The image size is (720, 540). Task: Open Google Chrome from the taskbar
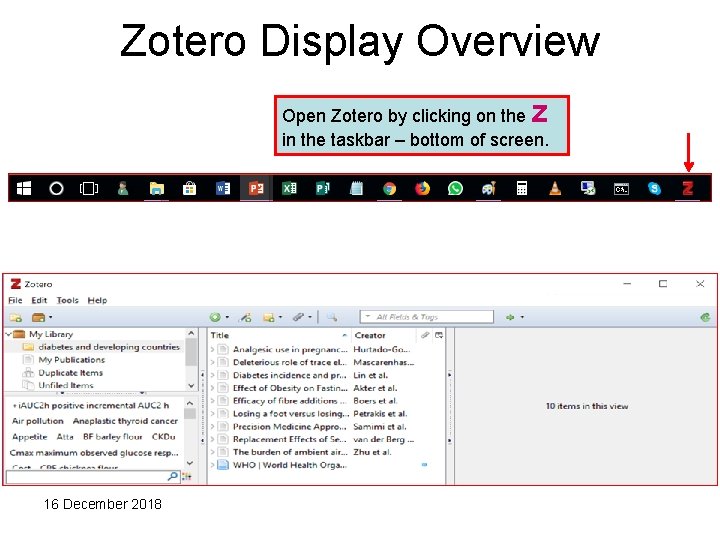tap(389, 188)
